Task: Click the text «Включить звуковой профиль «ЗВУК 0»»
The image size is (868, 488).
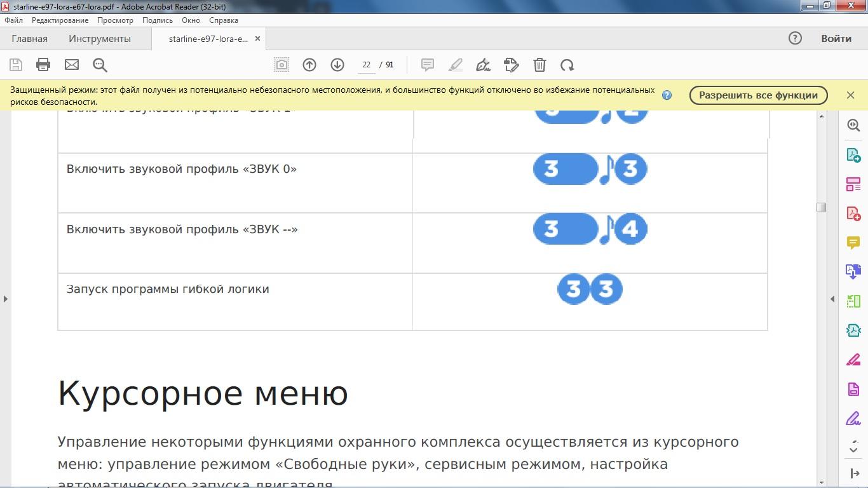Action: point(182,169)
